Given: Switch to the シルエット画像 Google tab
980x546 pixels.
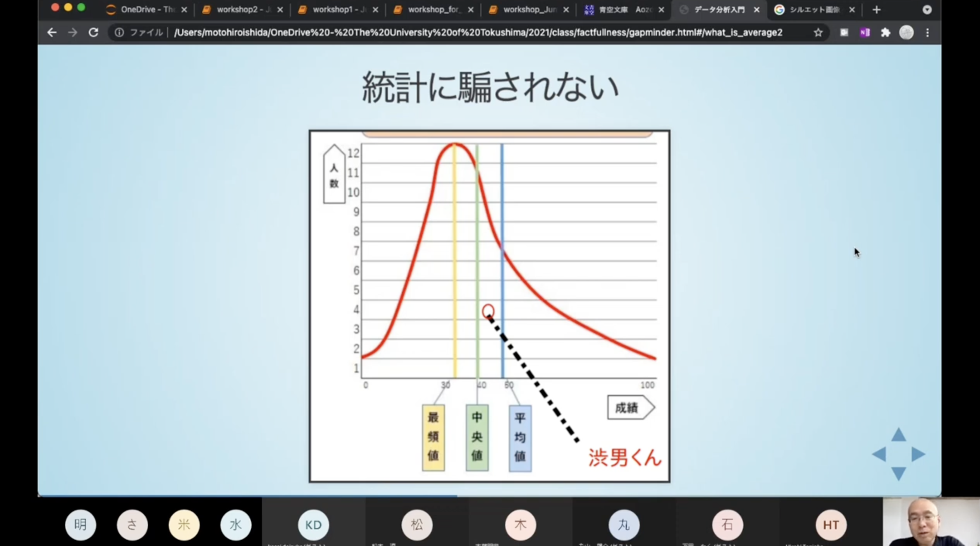Looking at the screenshot, I should click(x=815, y=10).
